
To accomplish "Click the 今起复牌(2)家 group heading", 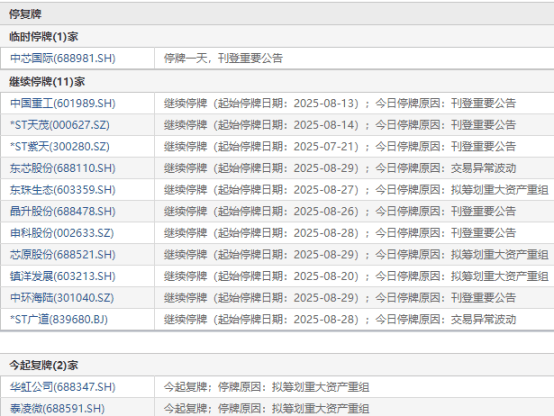I will pyautogui.click(x=43, y=365).
